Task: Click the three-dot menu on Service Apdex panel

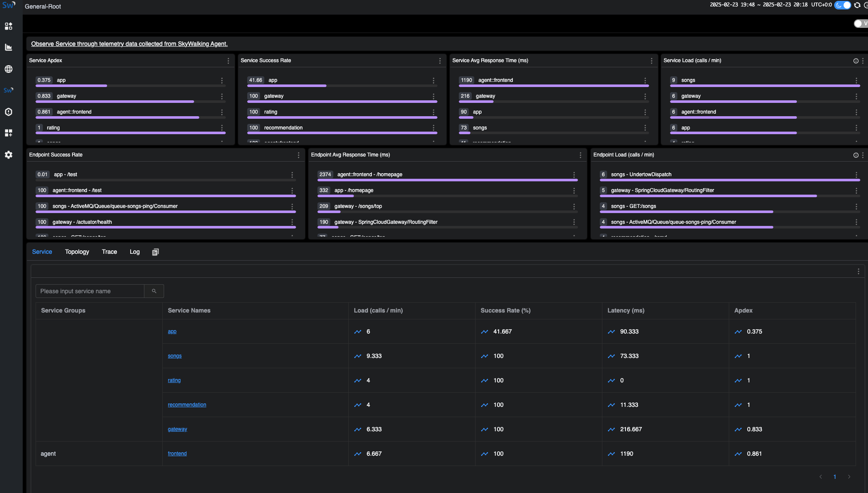Action: coord(228,60)
